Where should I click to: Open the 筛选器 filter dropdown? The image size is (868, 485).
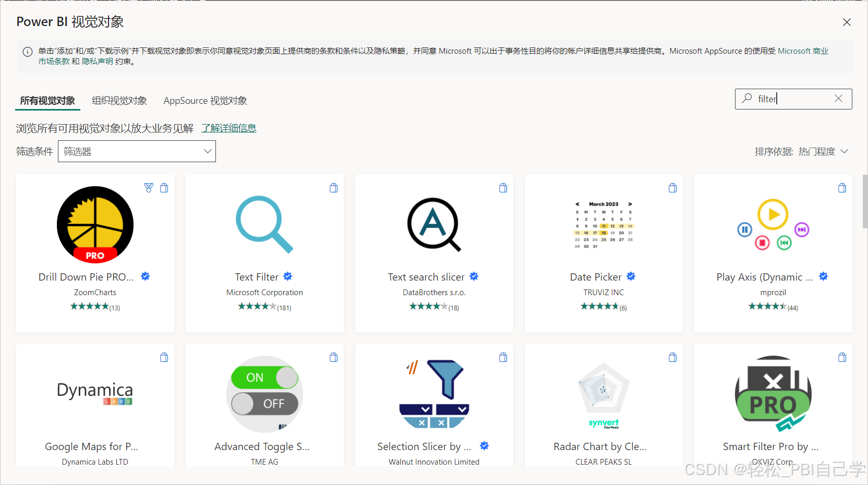tap(137, 151)
